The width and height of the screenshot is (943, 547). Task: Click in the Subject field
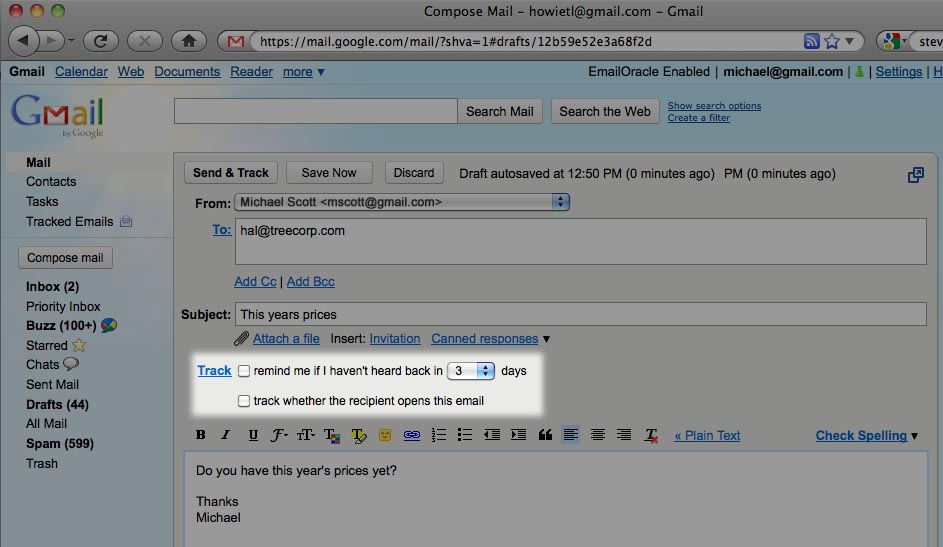[x=581, y=314]
